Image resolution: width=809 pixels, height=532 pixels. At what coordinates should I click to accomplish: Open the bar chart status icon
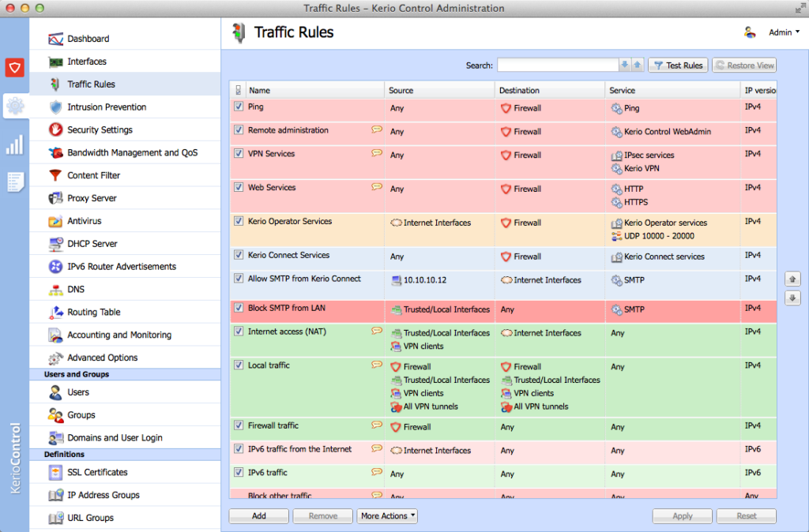pyautogui.click(x=14, y=144)
